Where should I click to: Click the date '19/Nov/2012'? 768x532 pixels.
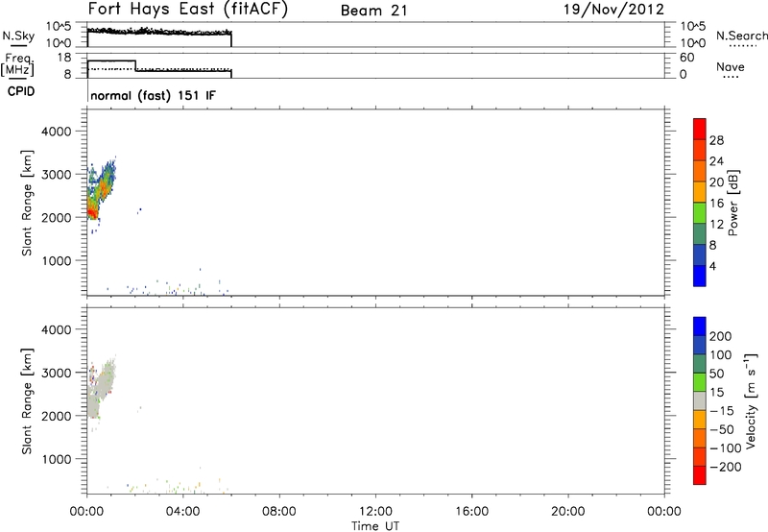click(614, 10)
